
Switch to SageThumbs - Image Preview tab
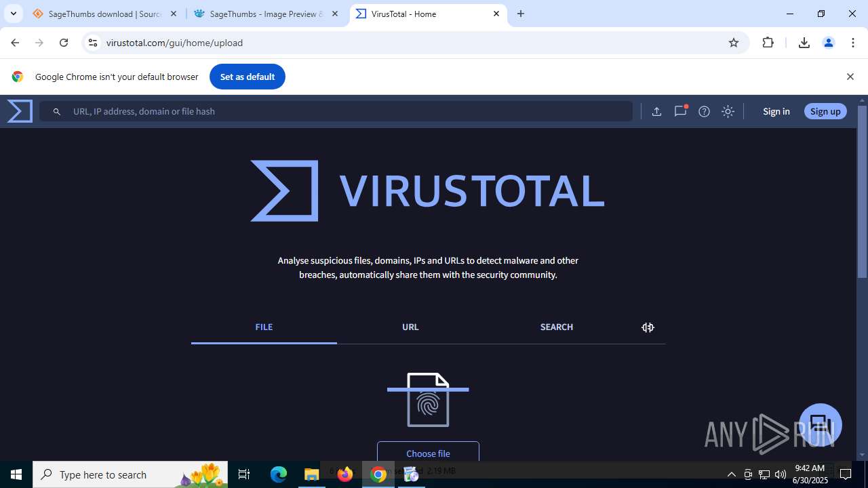[266, 14]
